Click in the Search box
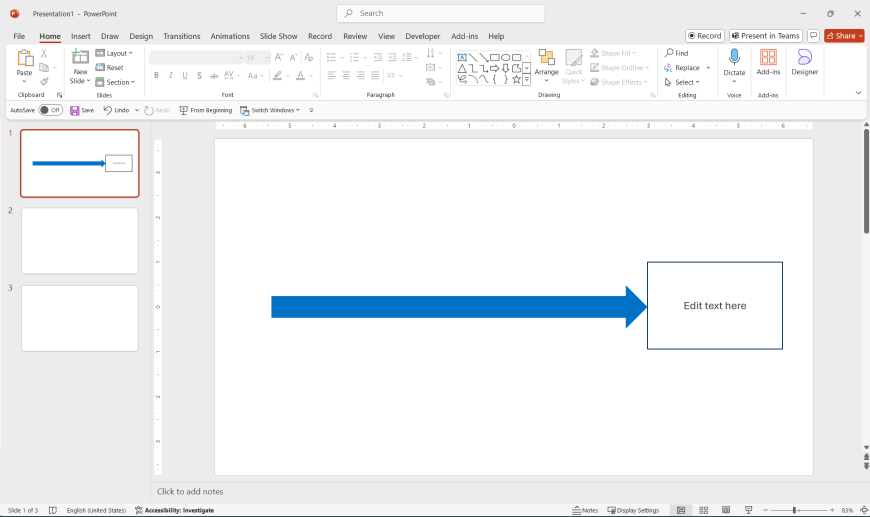The image size is (870, 517). coord(441,13)
